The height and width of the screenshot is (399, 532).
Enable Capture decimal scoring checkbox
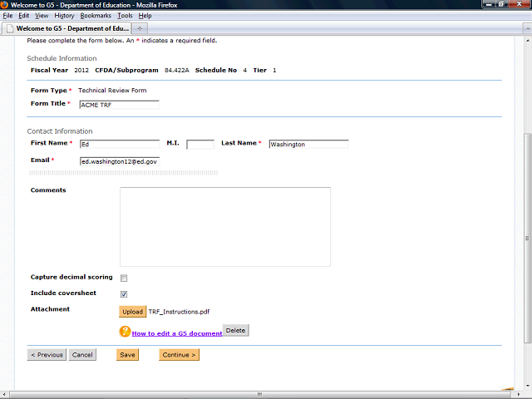(124, 278)
